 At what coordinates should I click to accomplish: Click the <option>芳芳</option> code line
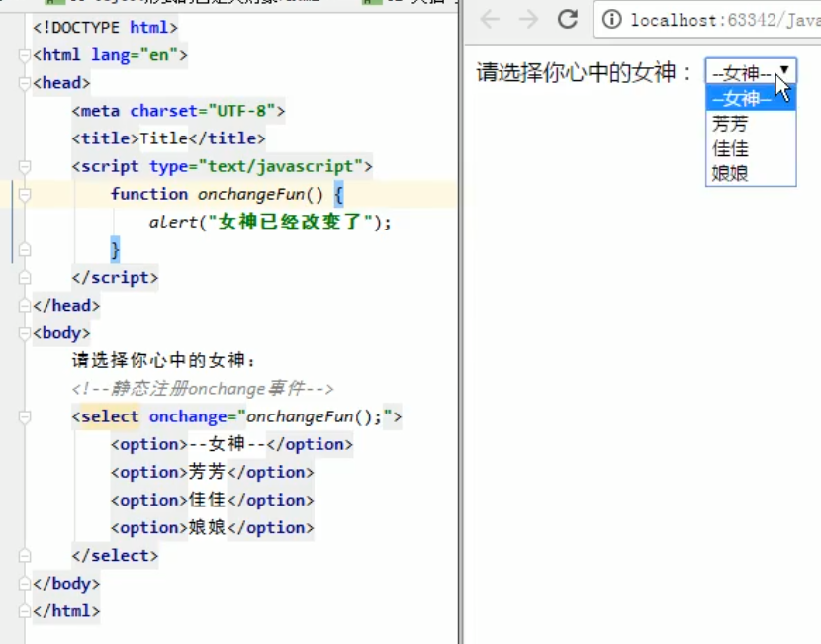point(212,472)
